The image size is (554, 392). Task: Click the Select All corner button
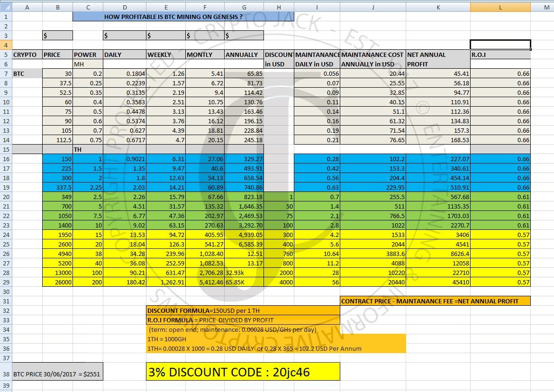click(6, 7)
